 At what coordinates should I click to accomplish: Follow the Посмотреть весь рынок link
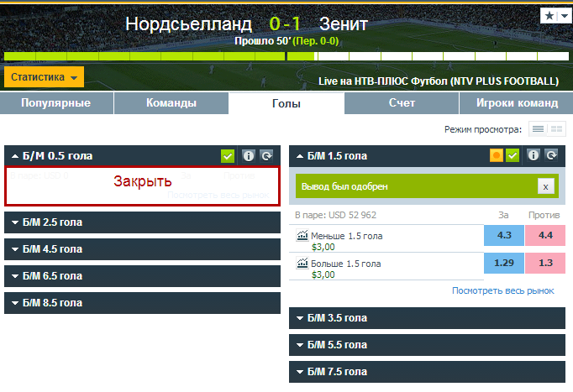click(502, 290)
